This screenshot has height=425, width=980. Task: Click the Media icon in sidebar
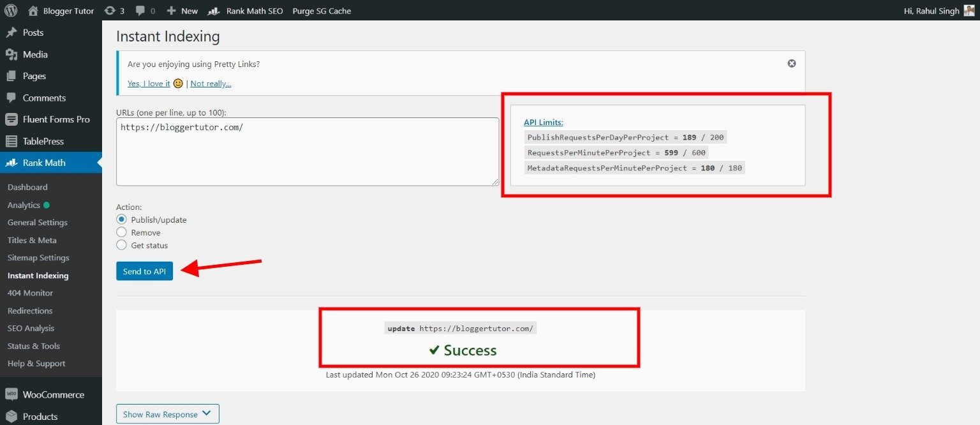(x=11, y=54)
